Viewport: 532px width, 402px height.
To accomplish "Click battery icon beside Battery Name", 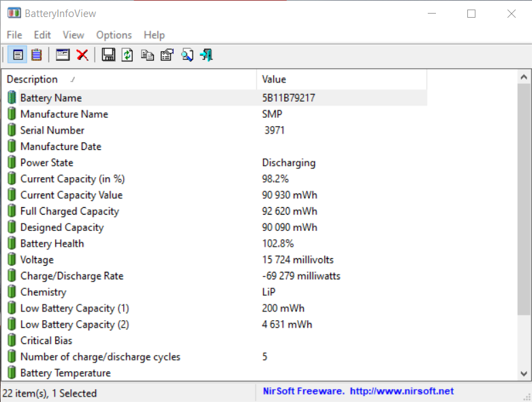I will [12, 97].
